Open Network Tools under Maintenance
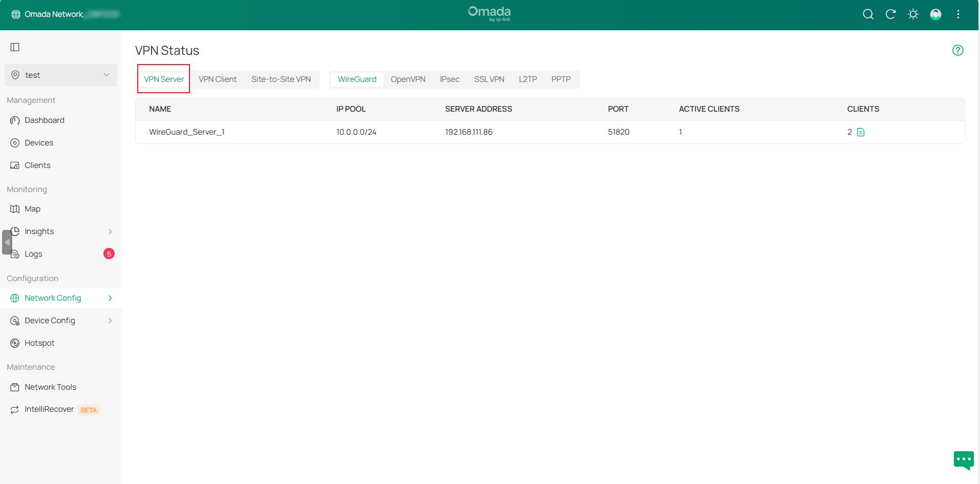Viewport: 980px width, 484px height. click(x=50, y=387)
